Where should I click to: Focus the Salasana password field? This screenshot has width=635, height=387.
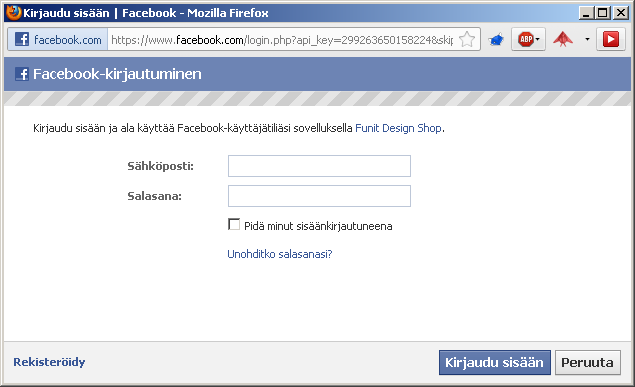click(319, 196)
